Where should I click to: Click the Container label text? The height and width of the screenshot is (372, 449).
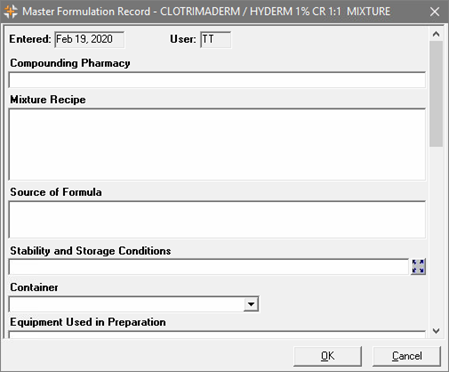pyautogui.click(x=34, y=287)
